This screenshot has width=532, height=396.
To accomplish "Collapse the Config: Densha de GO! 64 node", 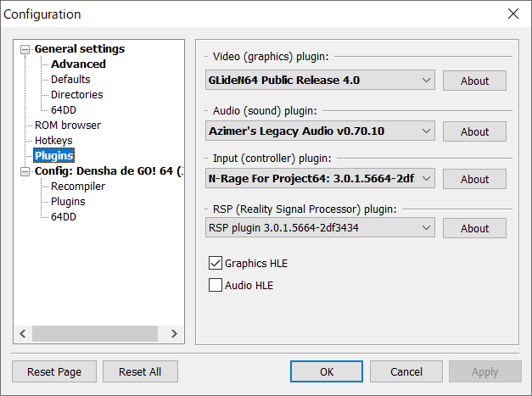I will click(x=25, y=171).
